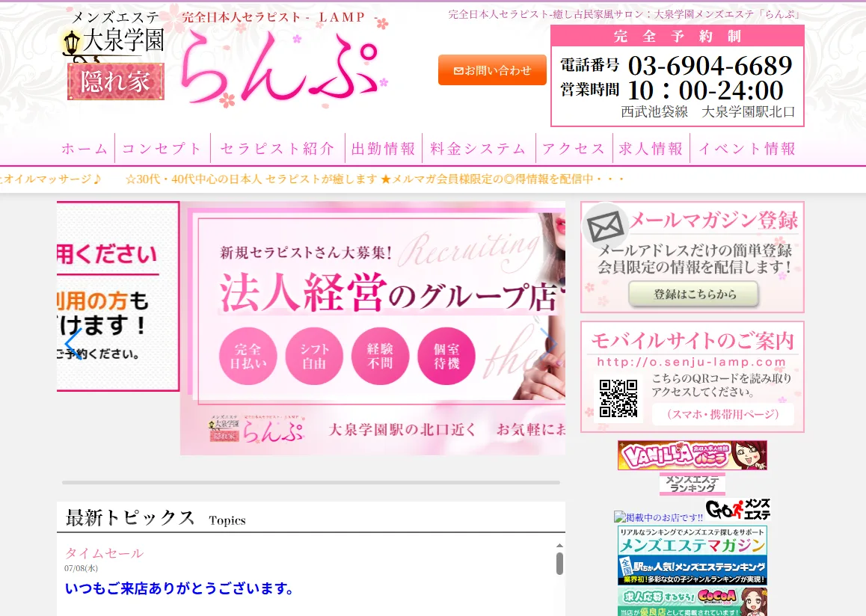Open the メンズエステランキング banner
This screenshot has width=866, height=616.
click(x=692, y=484)
